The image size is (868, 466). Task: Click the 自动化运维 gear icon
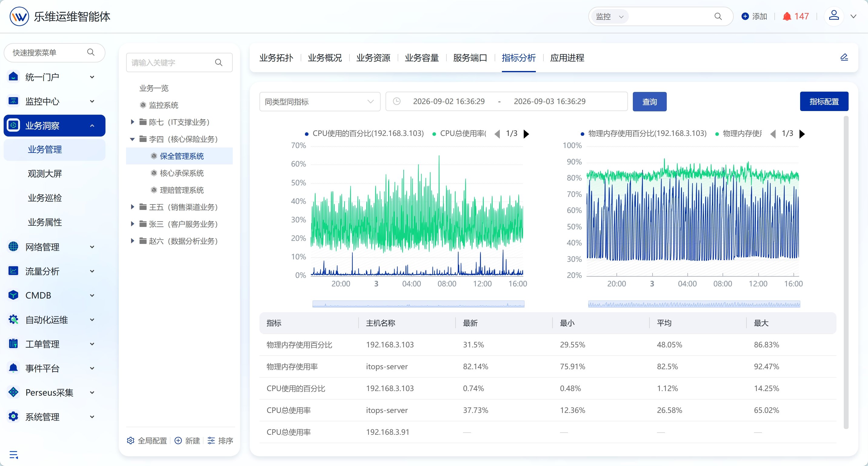click(13, 319)
